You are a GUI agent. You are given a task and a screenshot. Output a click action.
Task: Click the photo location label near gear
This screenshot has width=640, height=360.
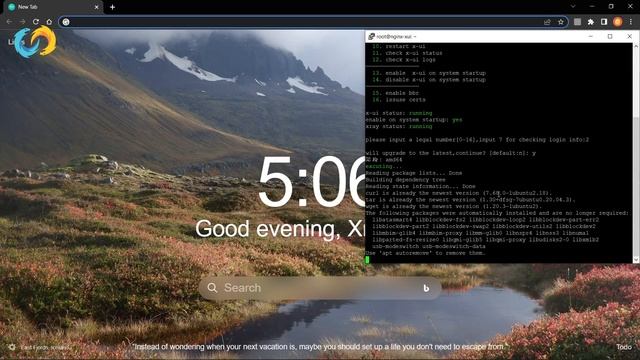(45, 347)
